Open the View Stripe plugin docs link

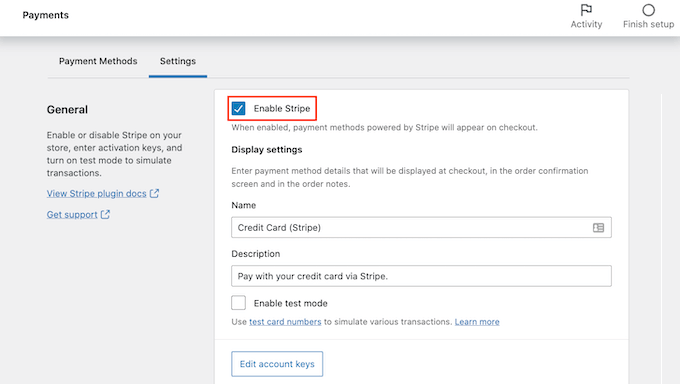click(x=97, y=194)
